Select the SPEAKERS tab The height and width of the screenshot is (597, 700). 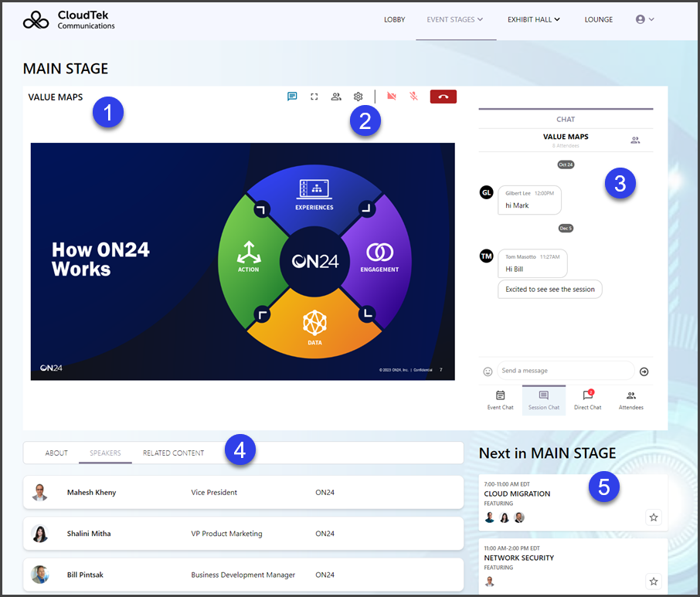105,453
